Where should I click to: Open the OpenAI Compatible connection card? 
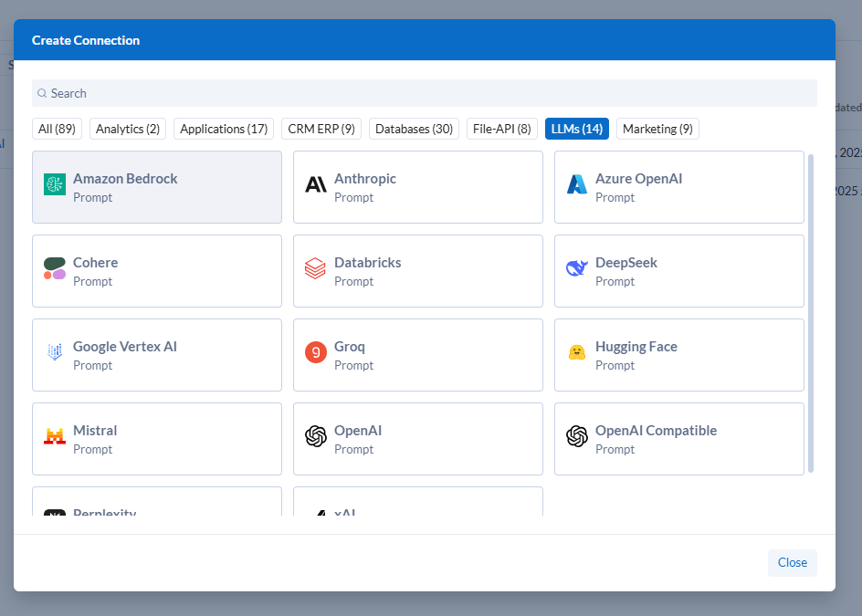[678, 439]
